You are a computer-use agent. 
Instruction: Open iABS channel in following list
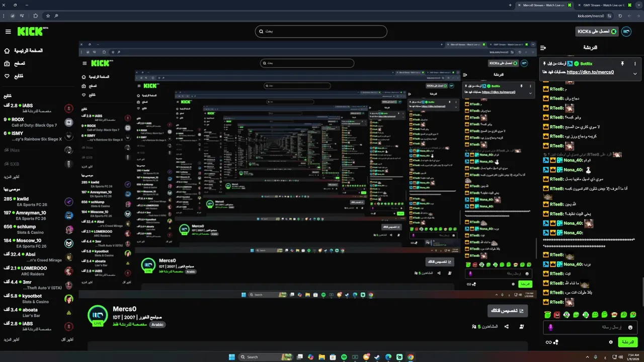pyautogui.click(x=38, y=109)
